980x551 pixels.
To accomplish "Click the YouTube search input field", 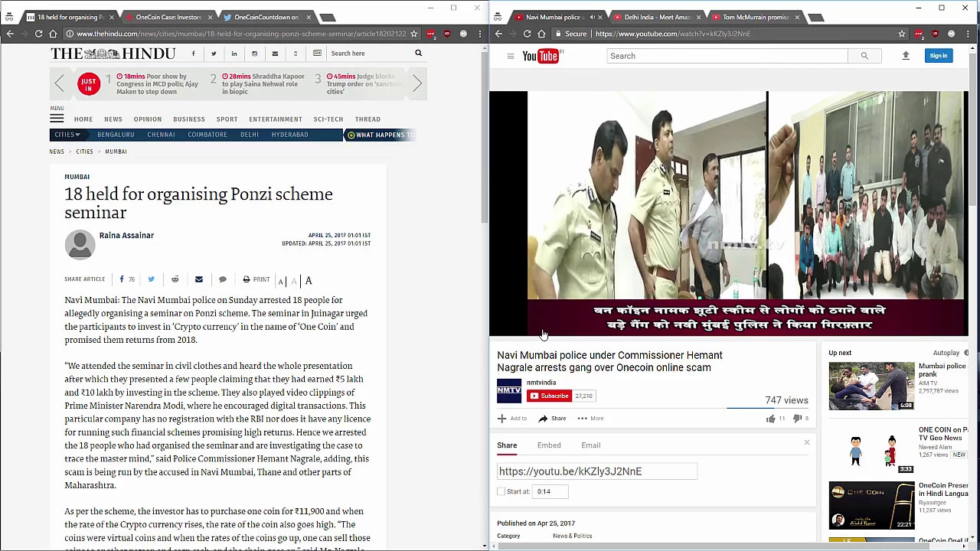I will tap(727, 56).
